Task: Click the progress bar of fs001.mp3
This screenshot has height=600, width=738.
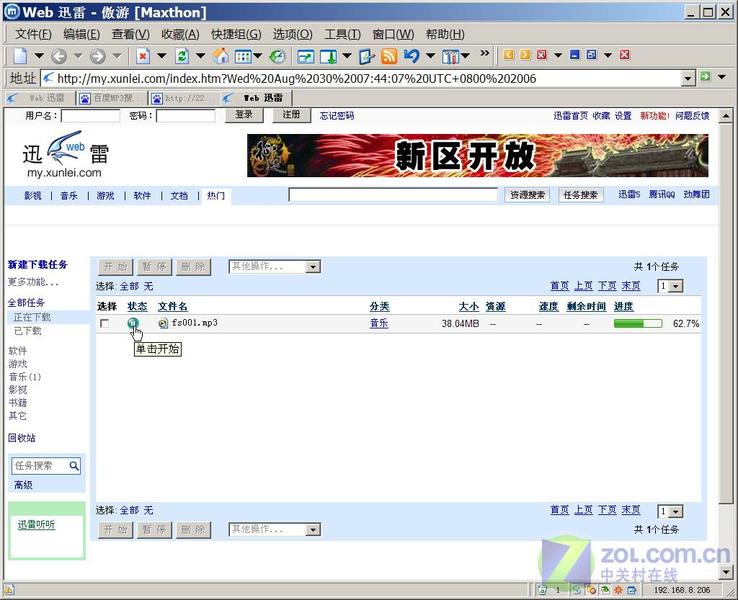Action: (638, 323)
